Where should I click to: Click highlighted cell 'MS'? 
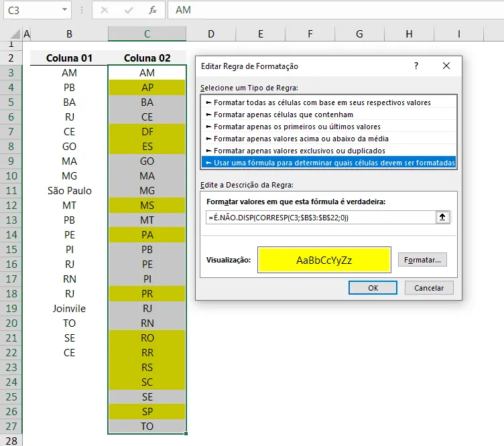tap(147, 206)
